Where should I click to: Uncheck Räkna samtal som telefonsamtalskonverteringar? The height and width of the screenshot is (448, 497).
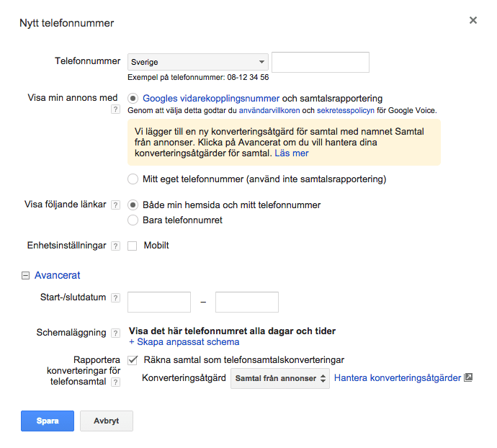[133, 360]
